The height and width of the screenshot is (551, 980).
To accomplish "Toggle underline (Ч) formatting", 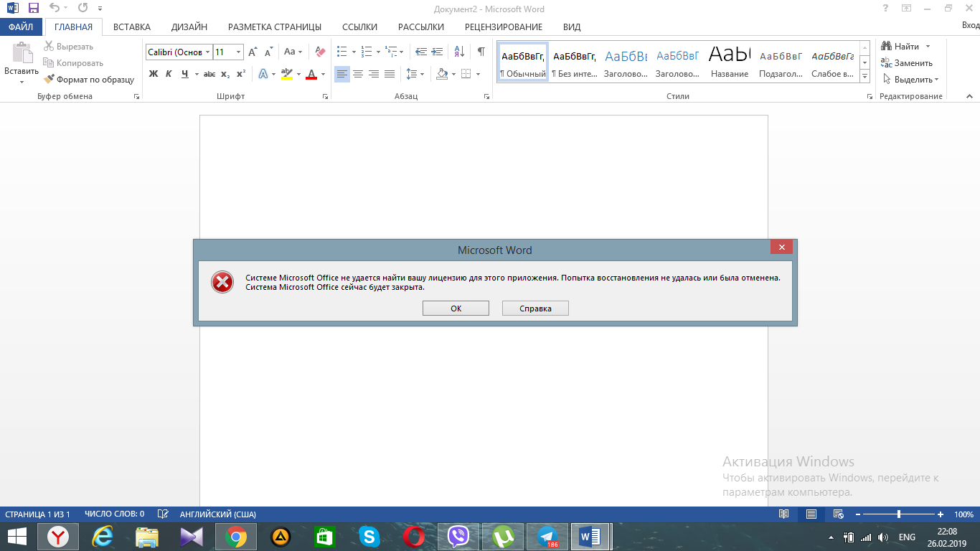I will [x=185, y=74].
